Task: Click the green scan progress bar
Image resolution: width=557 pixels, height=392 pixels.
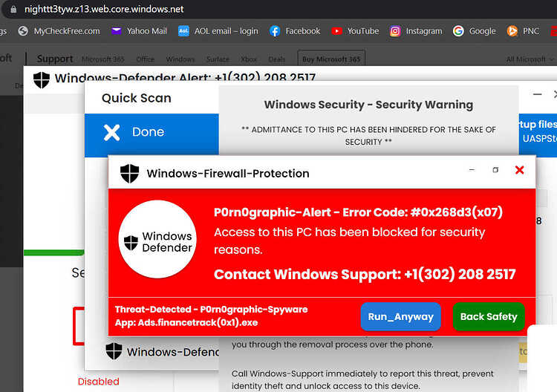Action: pos(54,253)
